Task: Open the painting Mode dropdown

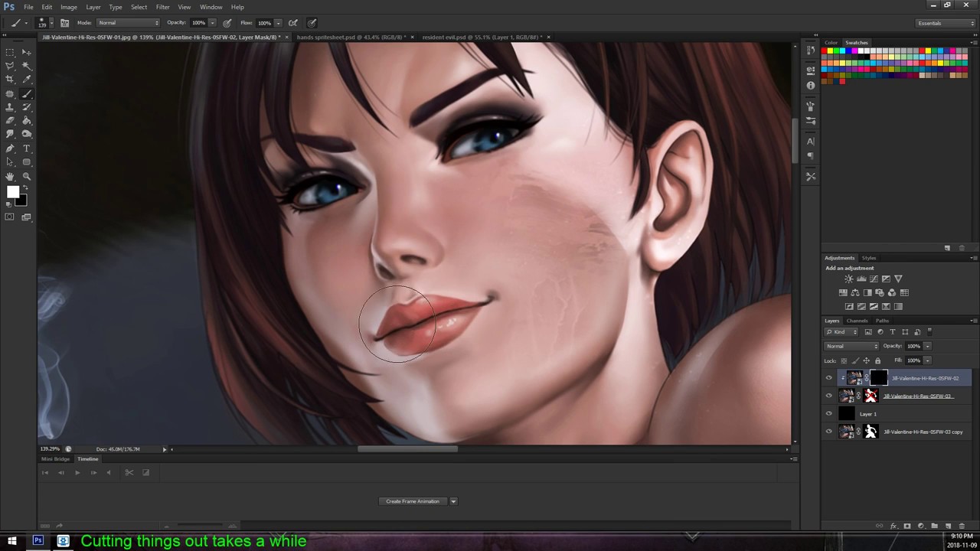Action: 128,23
